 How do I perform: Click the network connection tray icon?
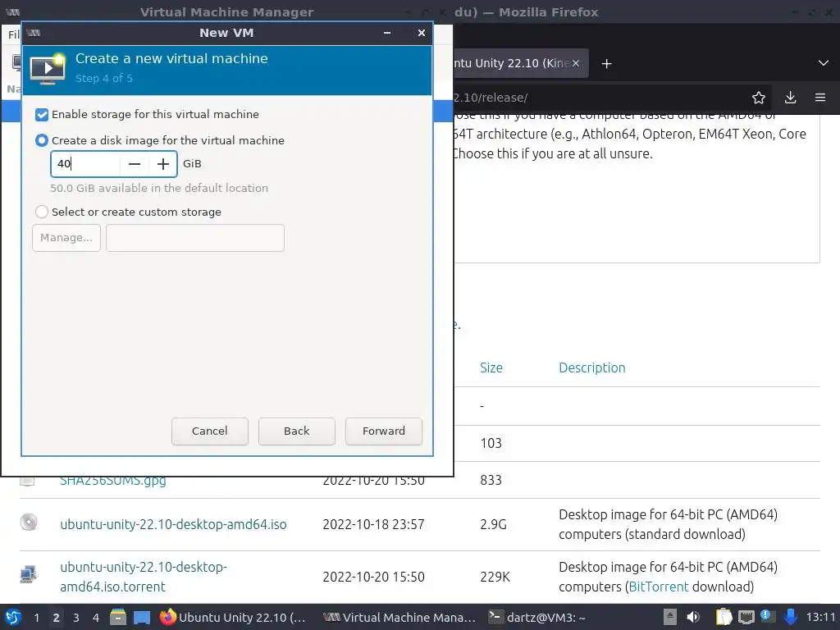tap(746, 618)
